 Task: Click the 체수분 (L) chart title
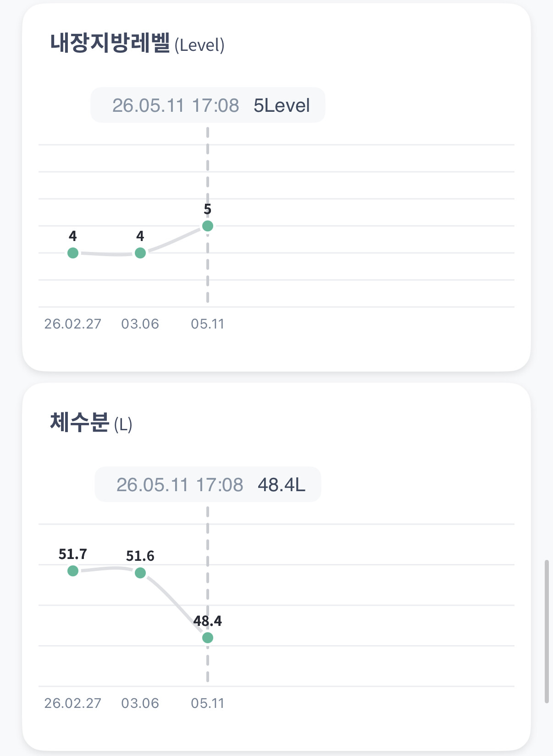91,423
